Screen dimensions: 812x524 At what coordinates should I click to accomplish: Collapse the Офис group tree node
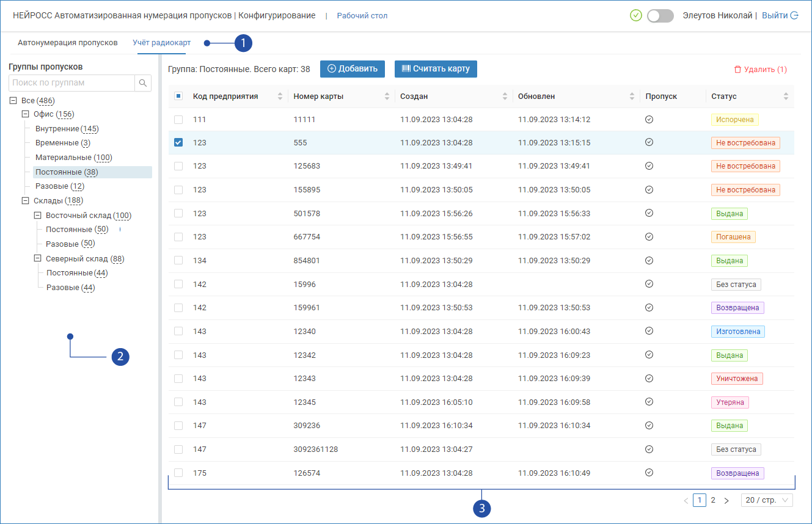click(x=26, y=114)
